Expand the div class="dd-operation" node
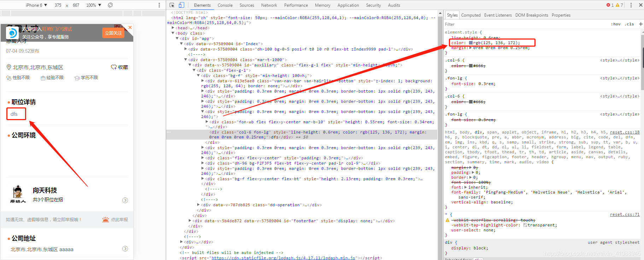 pyautogui.click(x=198, y=205)
